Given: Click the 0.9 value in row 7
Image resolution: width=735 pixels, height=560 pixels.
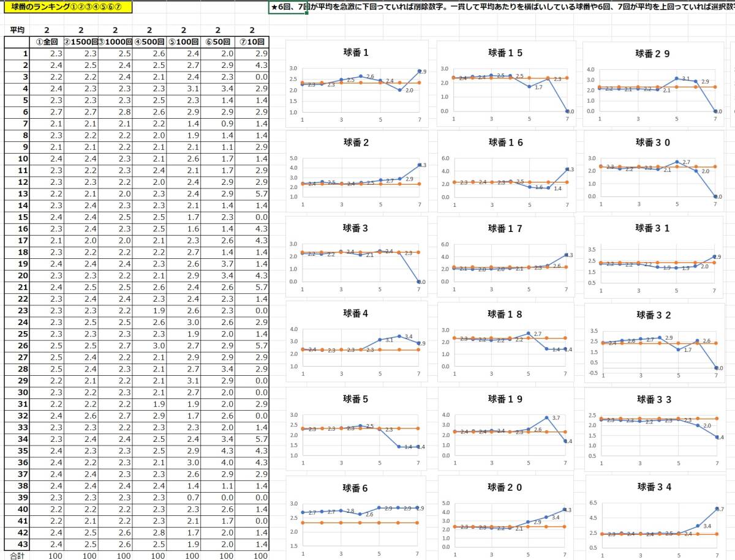Looking at the screenshot, I should [x=218, y=124].
